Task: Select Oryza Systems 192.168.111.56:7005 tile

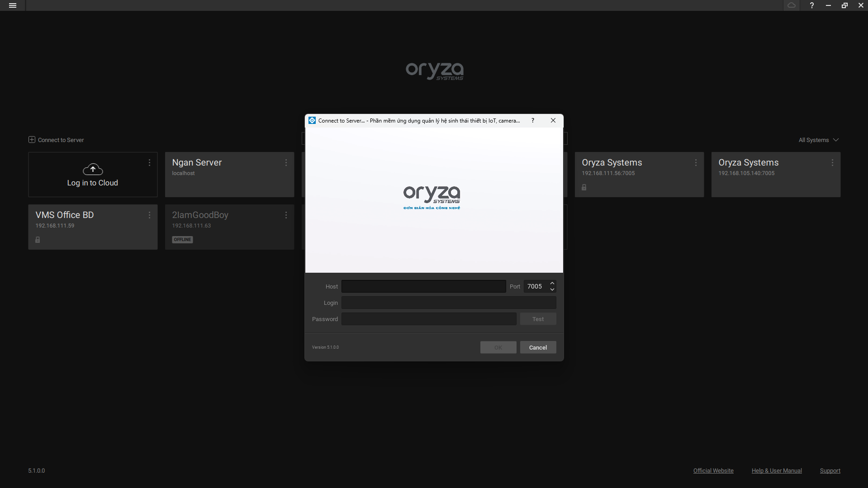Action: [x=639, y=175]
